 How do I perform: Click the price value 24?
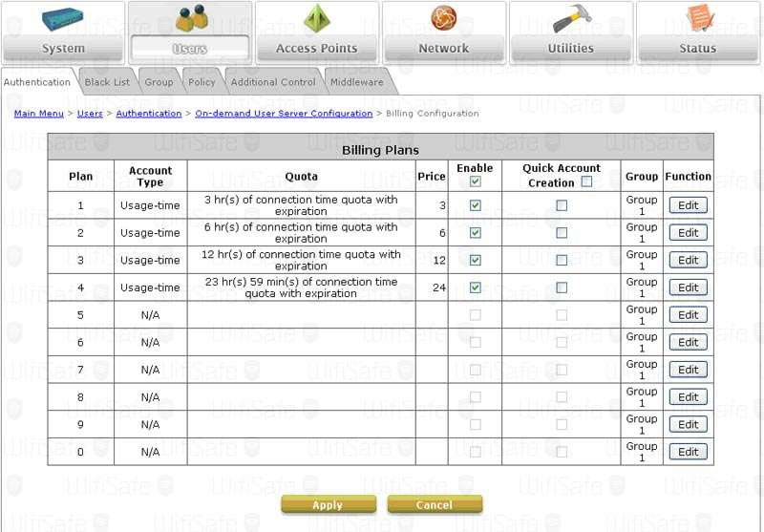(x=439, y=287)
